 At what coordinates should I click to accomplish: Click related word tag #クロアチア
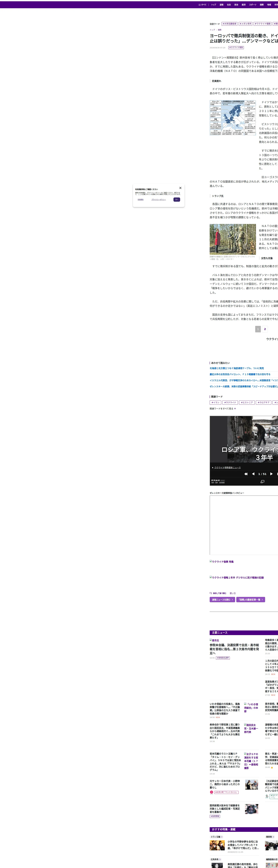pos(264,402)
